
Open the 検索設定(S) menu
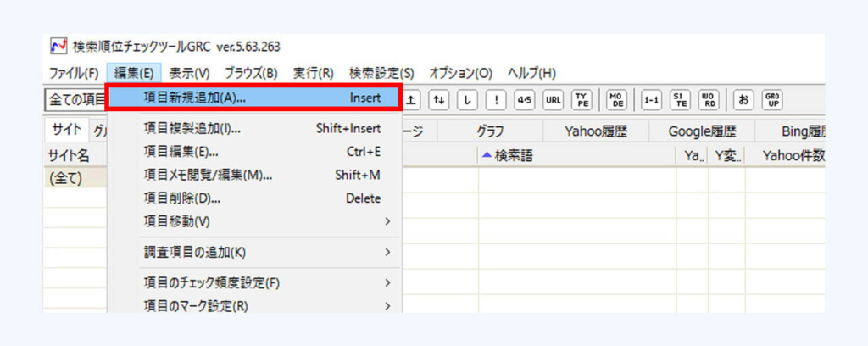coord(381,73)
